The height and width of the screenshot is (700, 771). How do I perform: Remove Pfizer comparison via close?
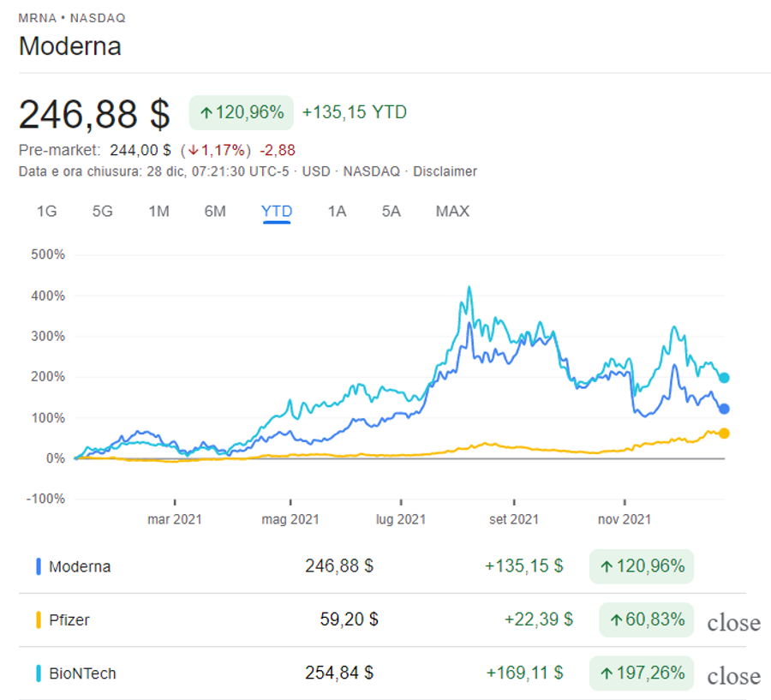tap(733, 623)
